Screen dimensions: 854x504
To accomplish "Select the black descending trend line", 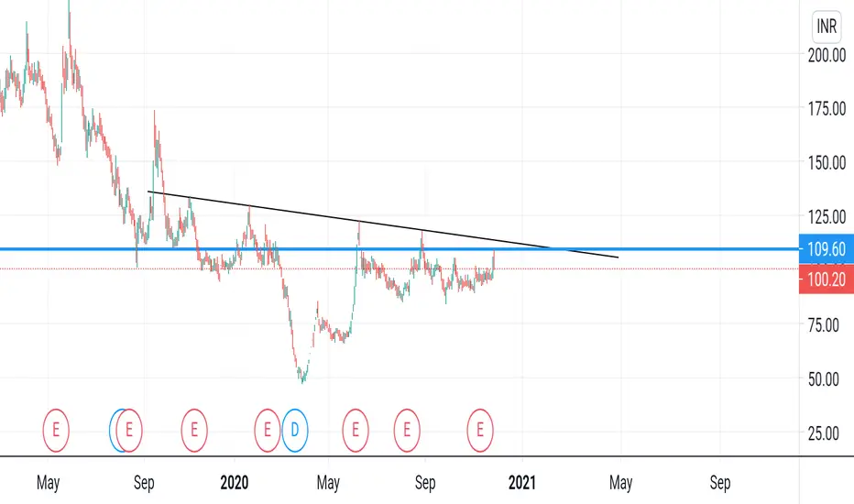I will [383, 224].
